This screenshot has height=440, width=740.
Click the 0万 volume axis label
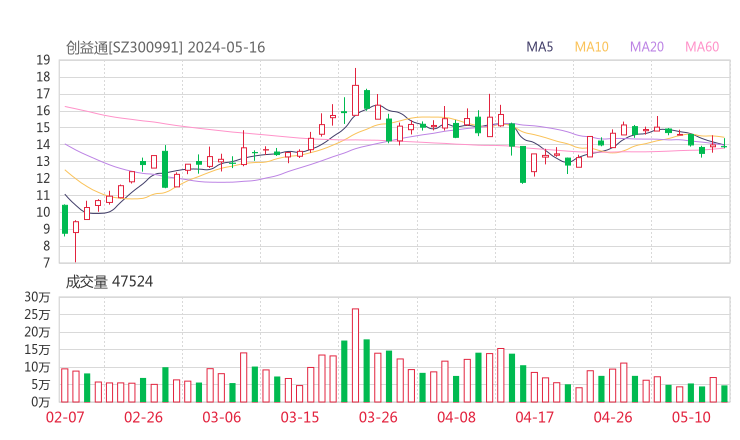tap(41, 402)
